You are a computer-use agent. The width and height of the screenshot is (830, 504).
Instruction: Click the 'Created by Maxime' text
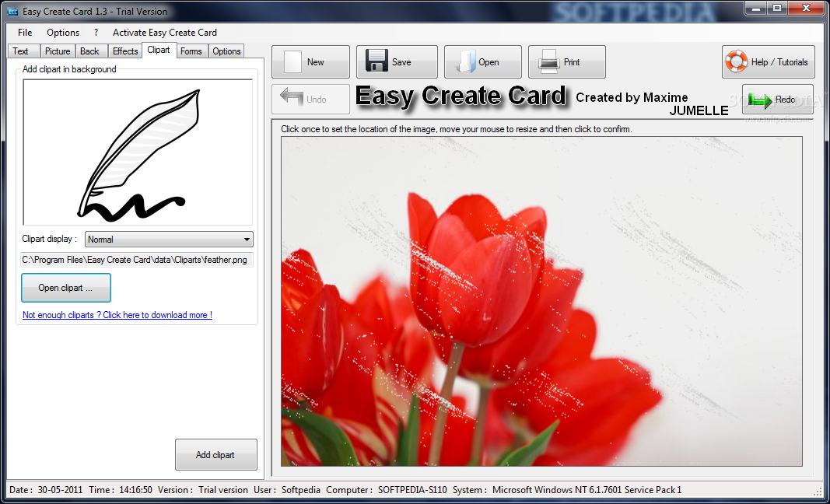pyautogui.click(x=632, y=97)
